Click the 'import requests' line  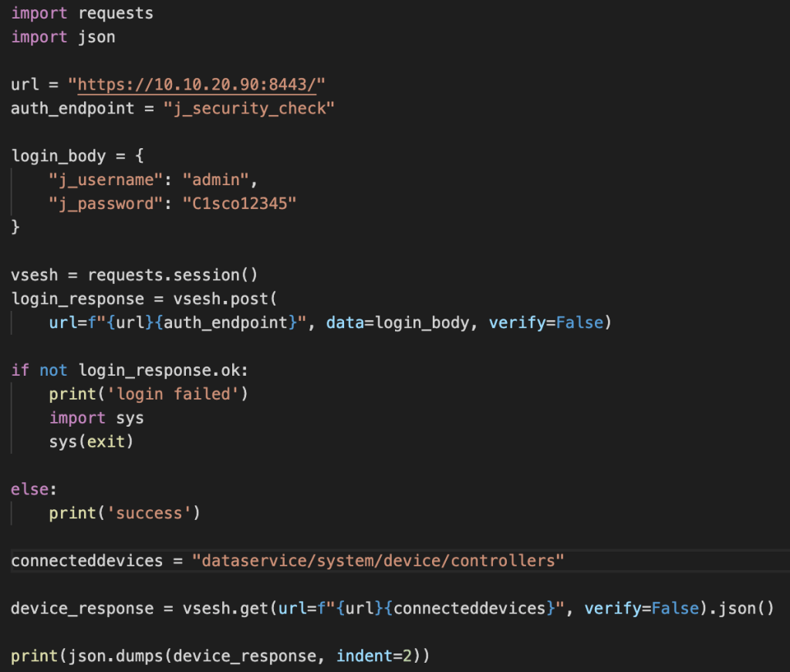pos(82,13)
